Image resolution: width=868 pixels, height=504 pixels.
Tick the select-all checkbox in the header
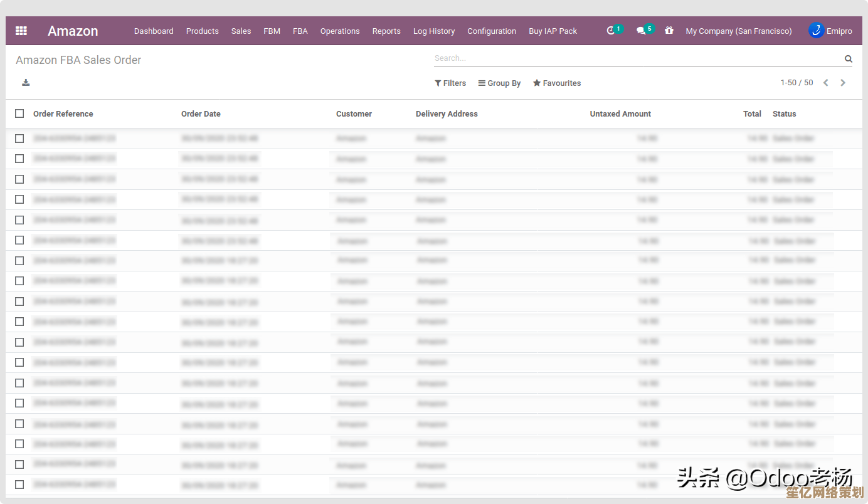click(19, 113)
